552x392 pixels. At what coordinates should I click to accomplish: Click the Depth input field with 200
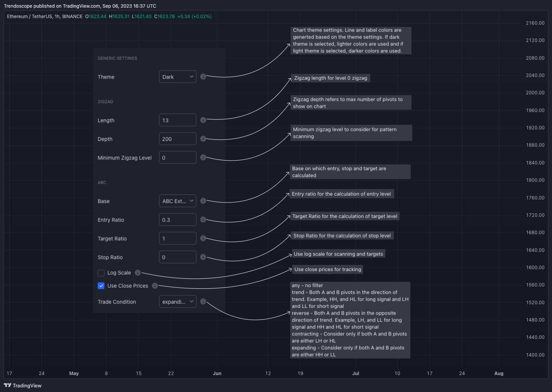[x=177, y=139]
